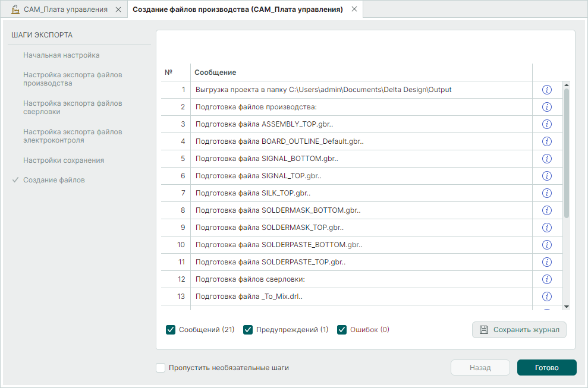
Task: Open info for SOLDERPASTE_BOTTOM.gbr message
Action: click(x=547, y=244)
